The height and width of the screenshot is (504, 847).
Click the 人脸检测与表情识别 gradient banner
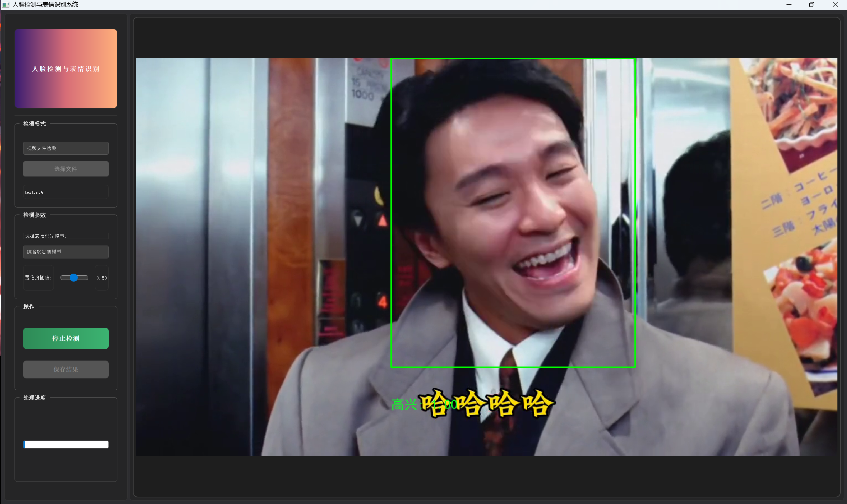click(65, 68)
